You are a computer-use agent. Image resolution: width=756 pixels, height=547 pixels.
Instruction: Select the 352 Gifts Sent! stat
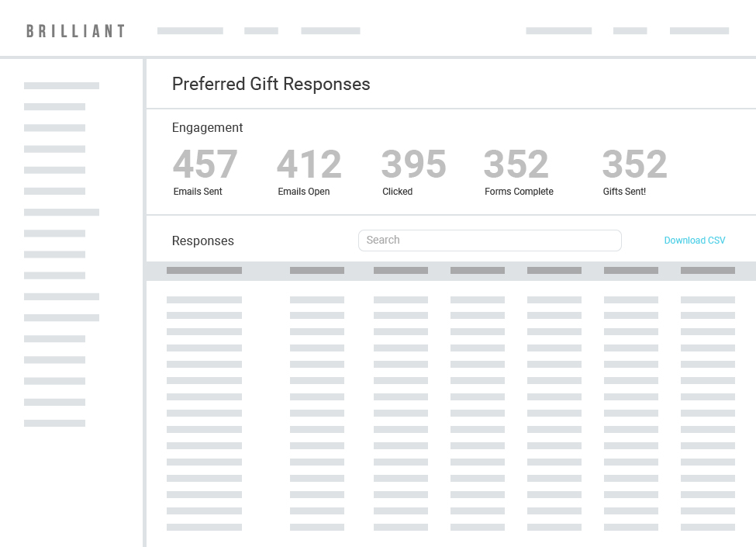635,171
